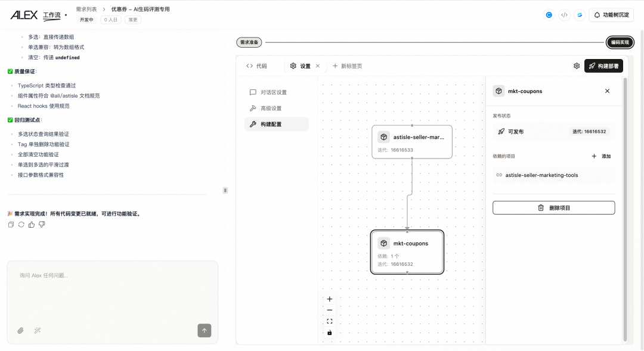Click the magic wand icon in chat box

[37, 330]
